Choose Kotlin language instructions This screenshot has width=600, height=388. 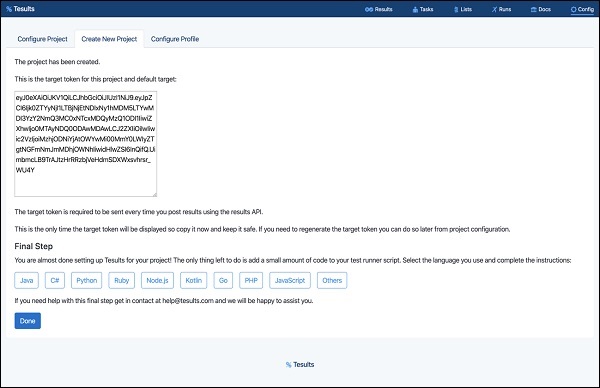click(194, 280)
